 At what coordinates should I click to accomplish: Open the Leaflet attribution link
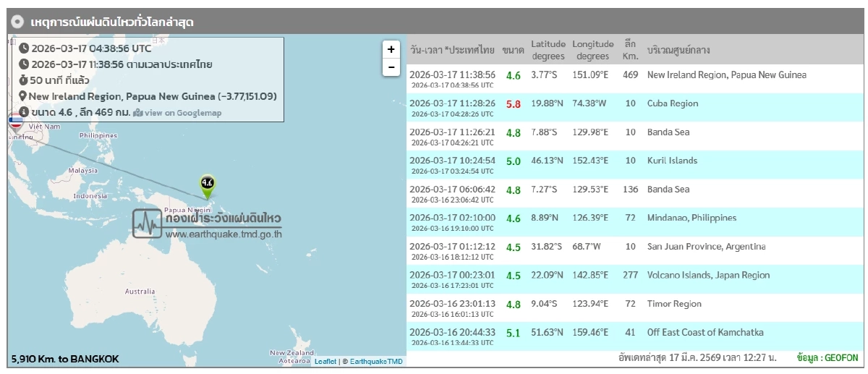tap(325, 362)
